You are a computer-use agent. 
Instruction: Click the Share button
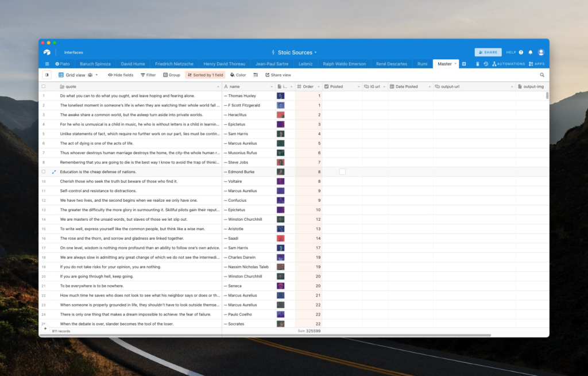coord(488,52)
